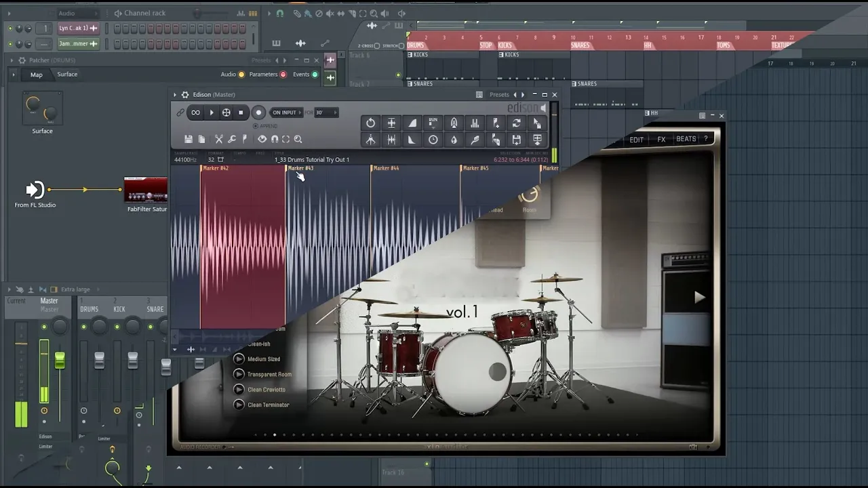Toggle mute LED on the DRUMS mixer track
Viewport: 868px width, 488px height.
(84, 327)
